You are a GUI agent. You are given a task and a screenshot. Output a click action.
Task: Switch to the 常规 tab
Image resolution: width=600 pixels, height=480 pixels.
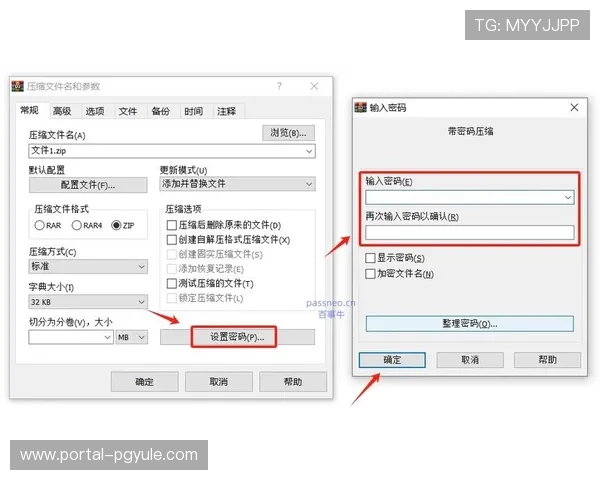pyautogui.click(x=29, y=111)
